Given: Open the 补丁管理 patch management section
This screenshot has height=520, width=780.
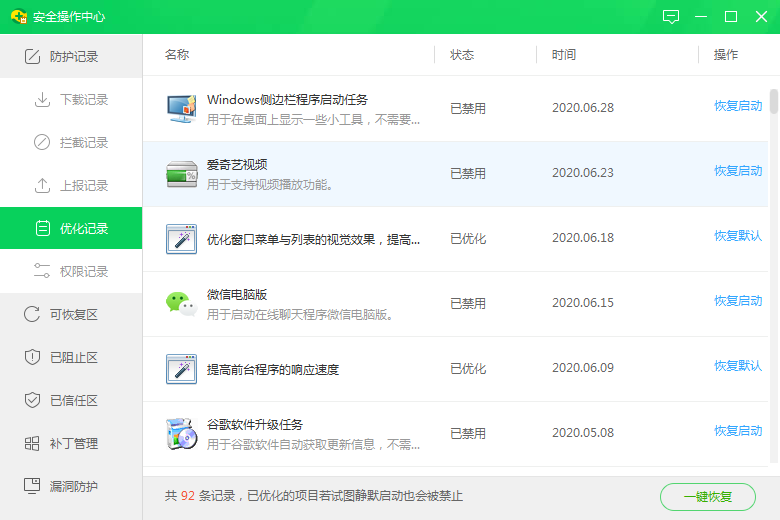Looking at the screenshot, I should 73,444.
